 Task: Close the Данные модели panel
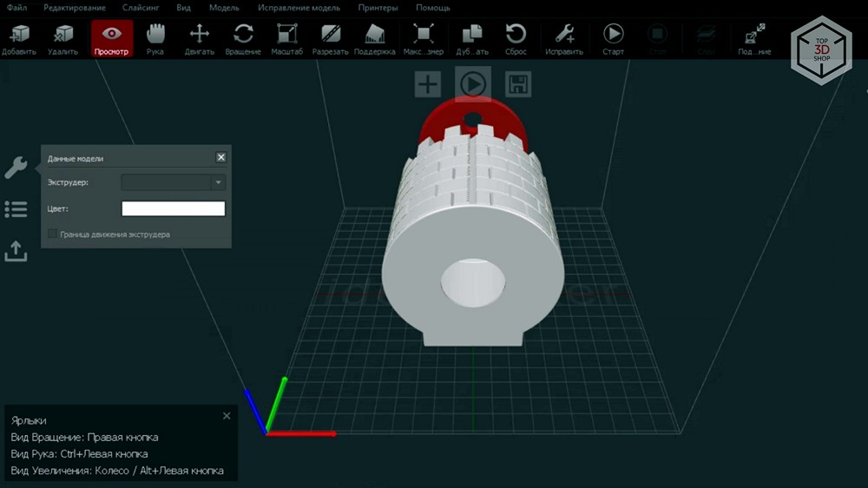[220, 157]
